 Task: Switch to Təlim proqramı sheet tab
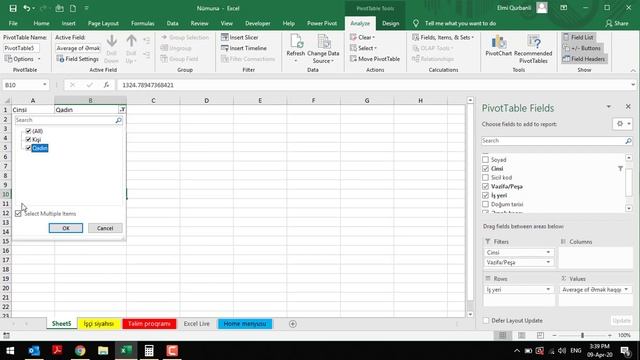pos(149,324)
